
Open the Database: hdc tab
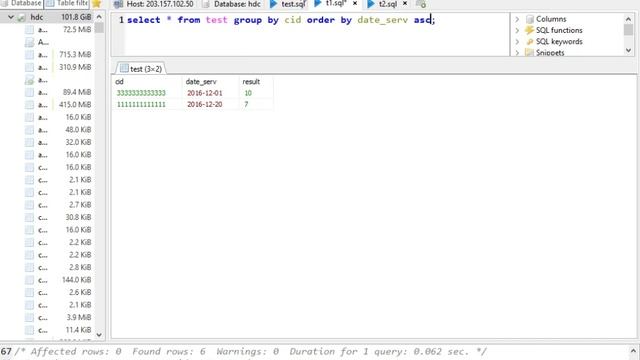232,4
